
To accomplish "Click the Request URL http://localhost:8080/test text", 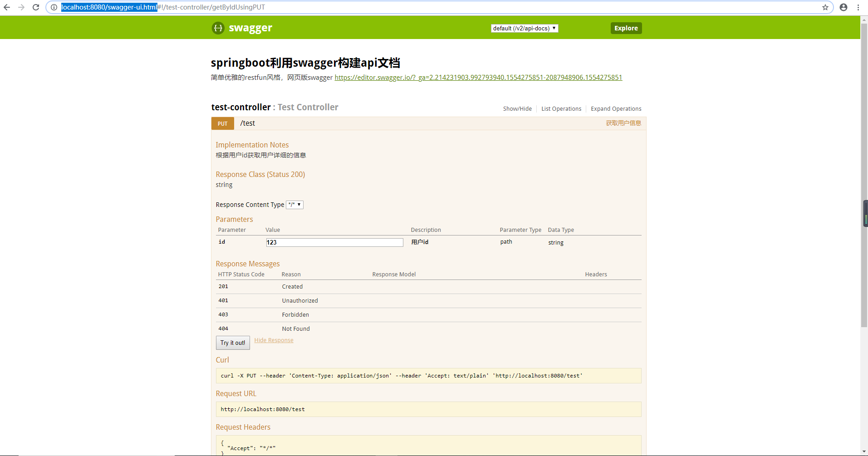I will click(263, 409).
